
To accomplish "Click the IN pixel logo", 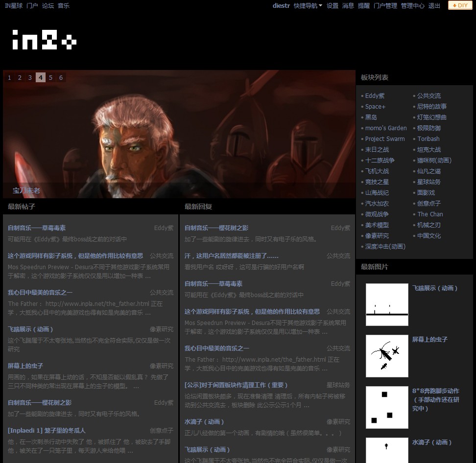I will [x=44, y=40].
